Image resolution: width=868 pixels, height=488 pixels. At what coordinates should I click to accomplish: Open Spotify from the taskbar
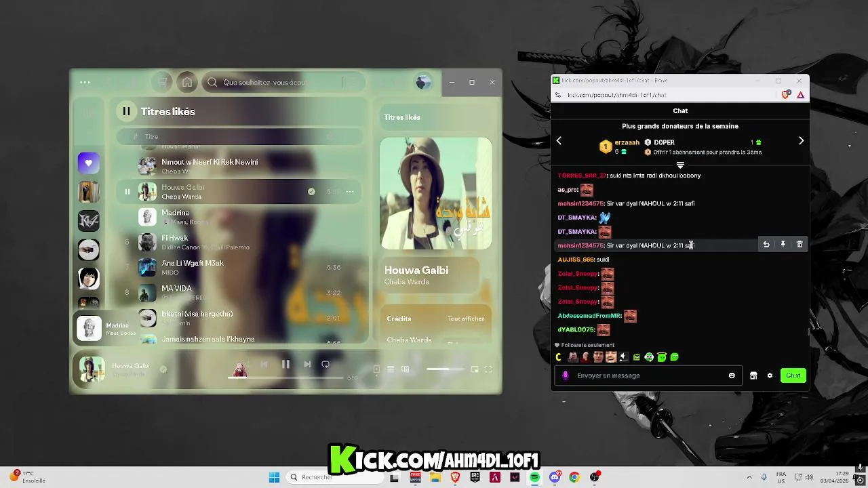point(534,477)
